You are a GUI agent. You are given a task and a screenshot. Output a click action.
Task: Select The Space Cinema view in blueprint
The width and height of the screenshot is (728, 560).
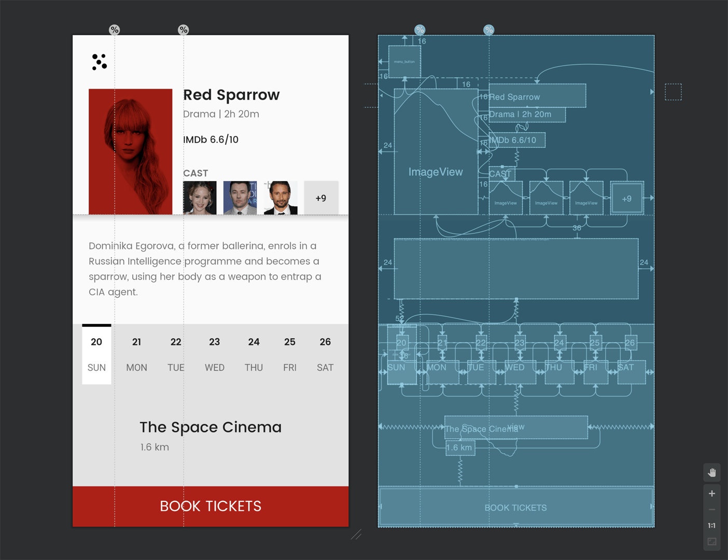point(516,427)
